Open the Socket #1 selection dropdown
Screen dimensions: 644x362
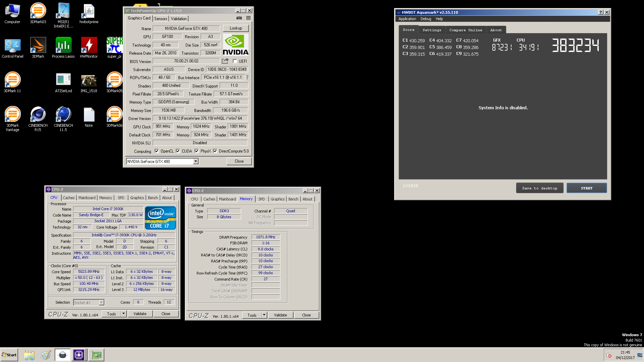(101, 303)
